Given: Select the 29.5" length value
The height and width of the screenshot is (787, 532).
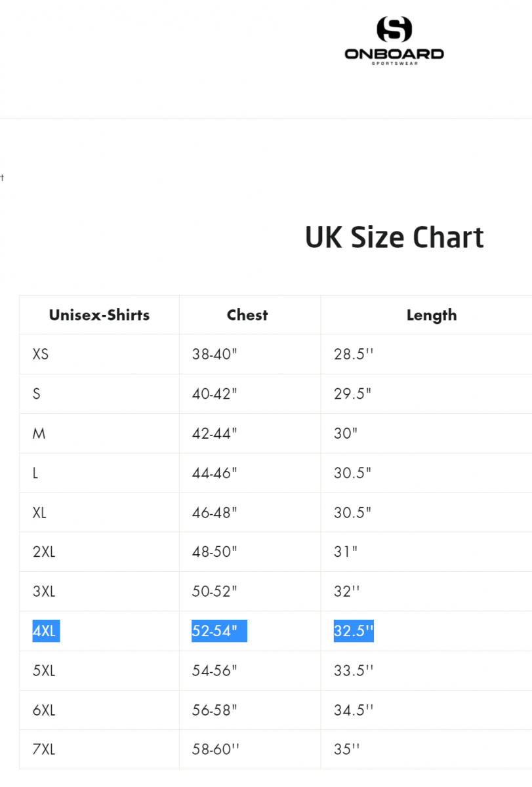Looking at the screenshot, I should tap(352, 394).
